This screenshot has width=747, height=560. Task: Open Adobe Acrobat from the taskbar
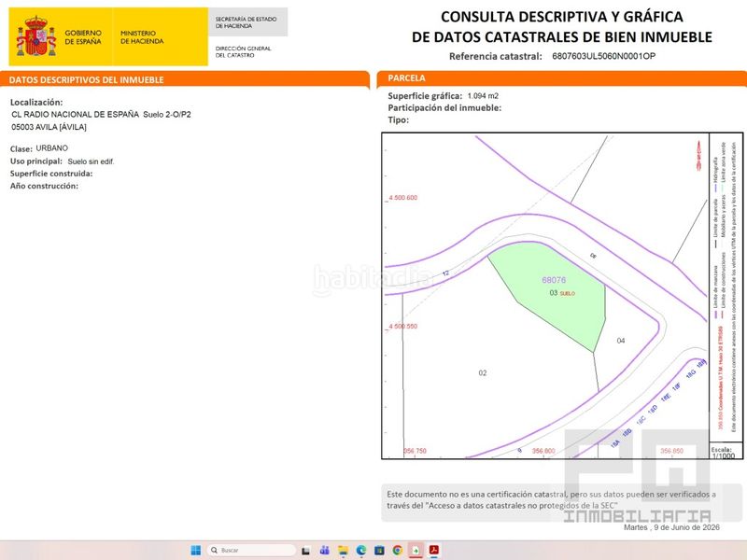(x=434, y=550)
